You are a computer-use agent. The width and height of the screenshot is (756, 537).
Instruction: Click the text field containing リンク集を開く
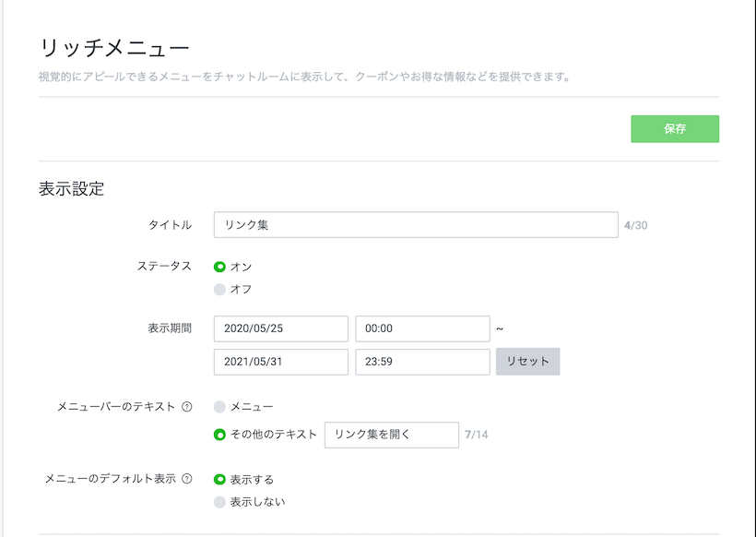tap(392, 435)
